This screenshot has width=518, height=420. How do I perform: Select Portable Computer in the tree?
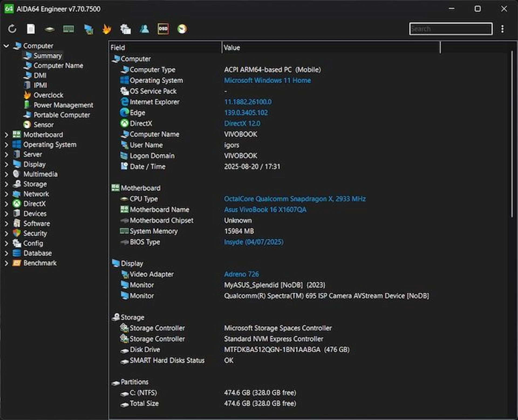(x=62, y=115)
